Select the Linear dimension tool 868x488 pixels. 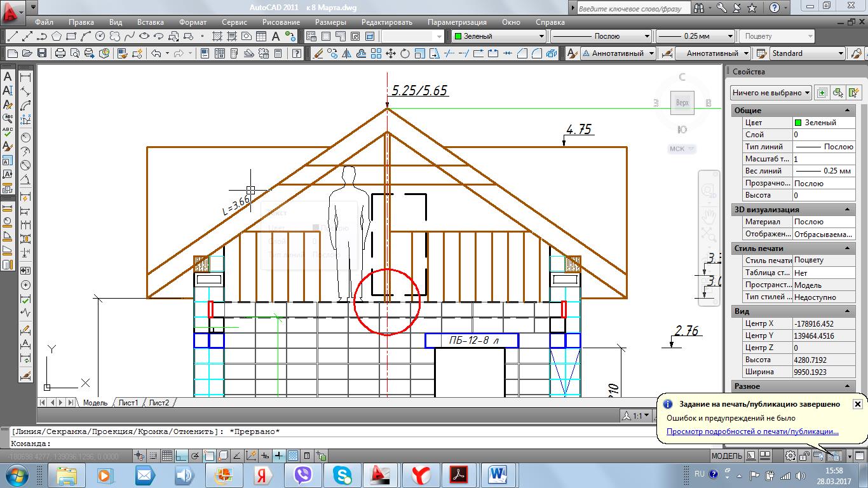point(25,77)
